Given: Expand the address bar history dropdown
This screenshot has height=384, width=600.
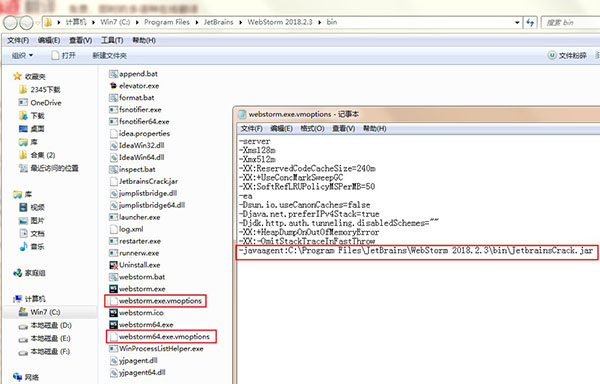Looking at the screenshot, I should coord(517,23).
